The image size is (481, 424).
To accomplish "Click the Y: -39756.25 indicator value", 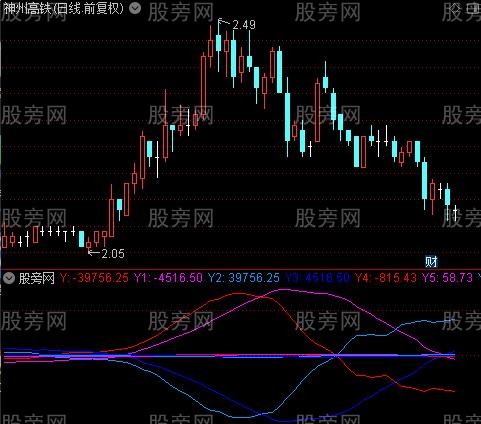I will point(94,278).
